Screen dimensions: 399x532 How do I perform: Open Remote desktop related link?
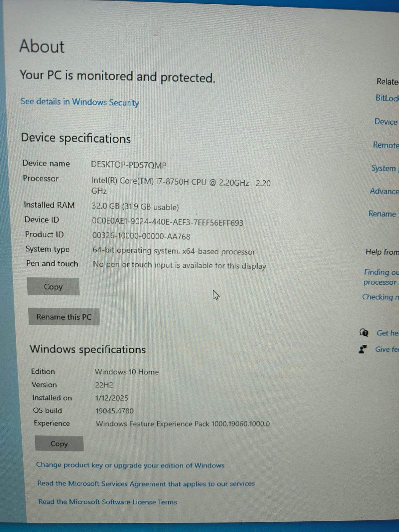tap(386, 145)
